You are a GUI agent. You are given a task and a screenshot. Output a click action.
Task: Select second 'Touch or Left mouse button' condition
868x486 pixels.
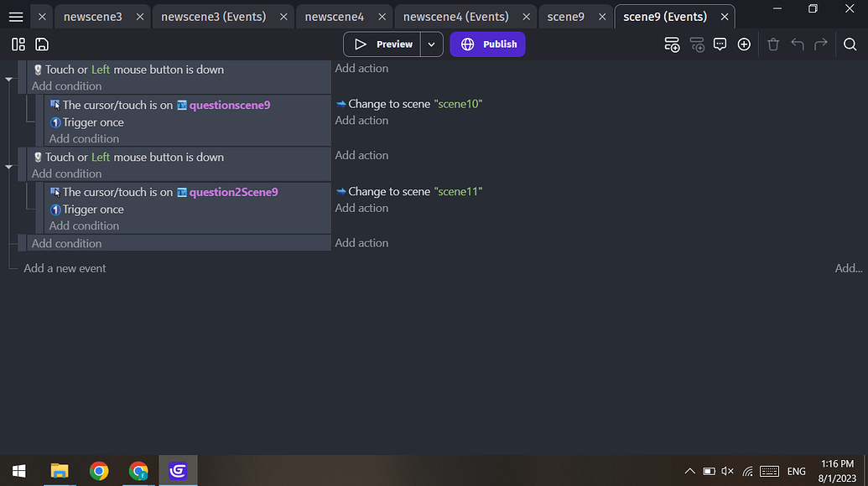pos(129,157)
